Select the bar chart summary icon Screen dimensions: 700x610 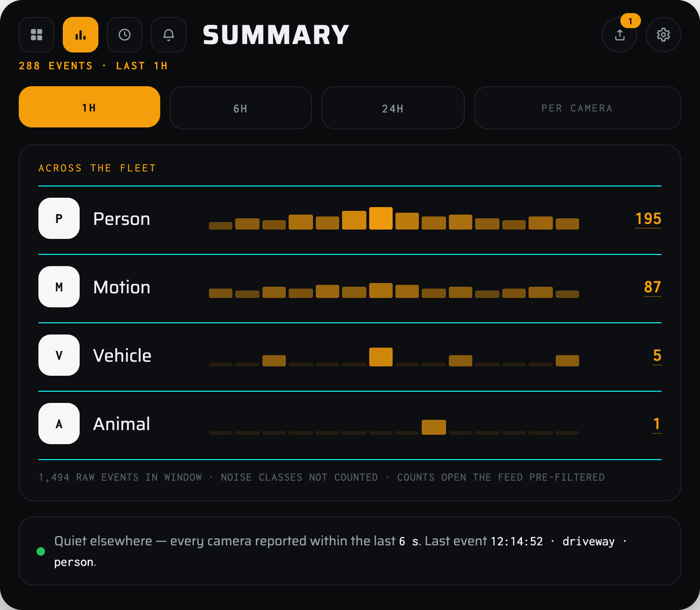tap(81, 35)
